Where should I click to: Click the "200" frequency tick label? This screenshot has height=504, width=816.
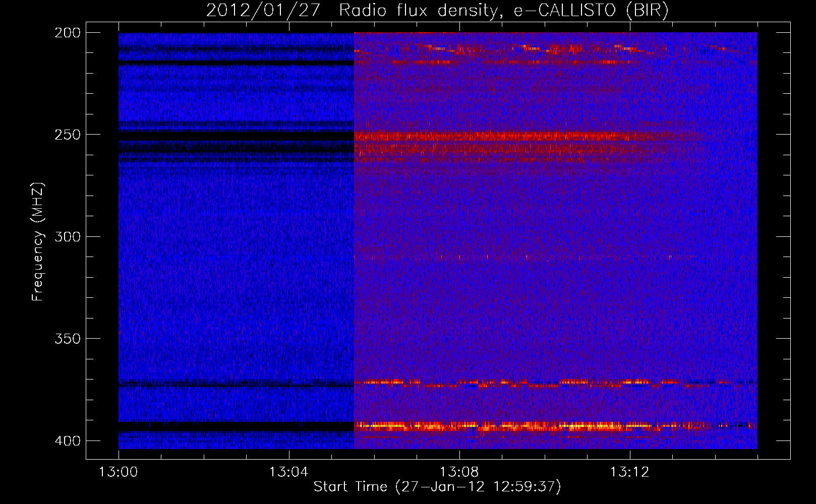pyautogui.click(x=68, y=33)
